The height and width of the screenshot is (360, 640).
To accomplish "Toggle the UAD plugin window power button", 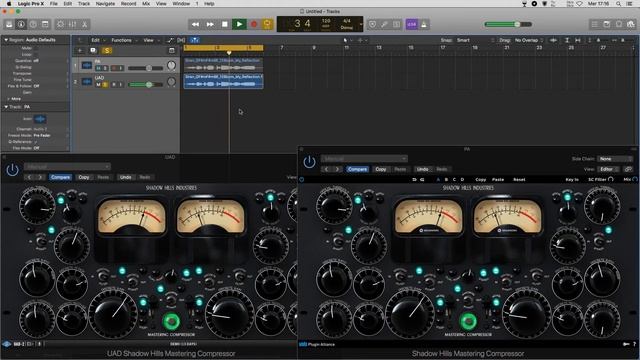I will [x=12, y=170].
